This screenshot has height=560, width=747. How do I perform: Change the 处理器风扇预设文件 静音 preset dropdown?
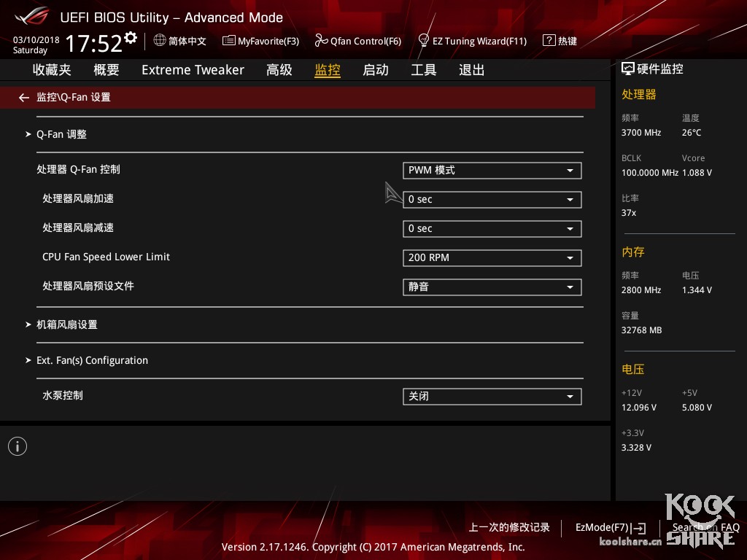pyautogui.click(x=492, y=287)
